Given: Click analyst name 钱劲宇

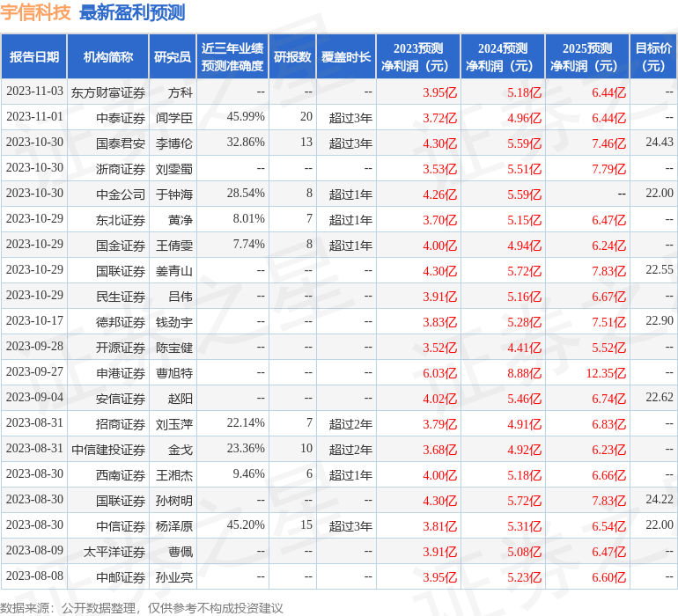Looking at the screenshot, I should pyautogui.click(x=174, y=322).
